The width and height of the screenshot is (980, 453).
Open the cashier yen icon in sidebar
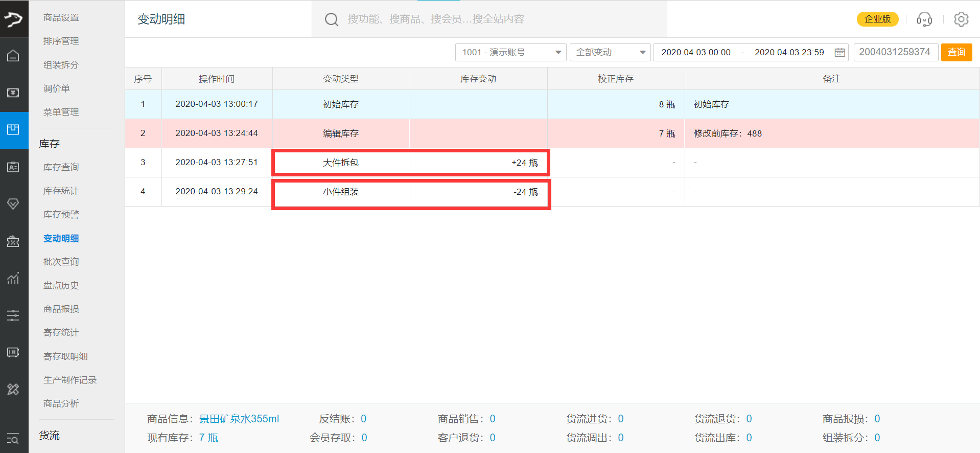13,93
